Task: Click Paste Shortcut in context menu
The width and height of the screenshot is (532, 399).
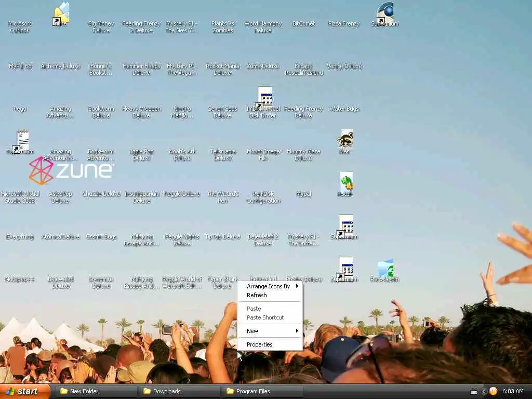Action: [x=270, y=317]
